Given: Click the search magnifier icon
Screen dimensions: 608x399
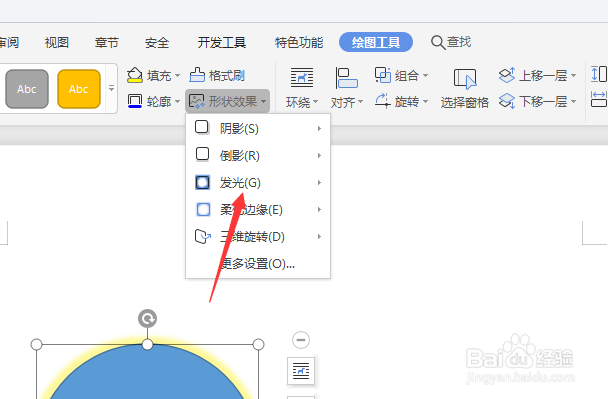Looking at the screenshot, I should (438, 42).
